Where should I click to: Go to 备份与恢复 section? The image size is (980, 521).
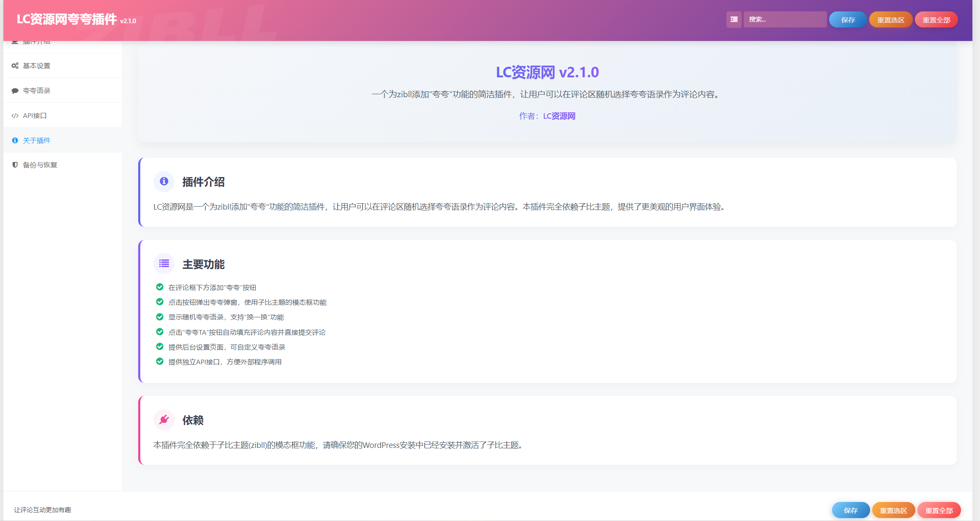point(40,165)
